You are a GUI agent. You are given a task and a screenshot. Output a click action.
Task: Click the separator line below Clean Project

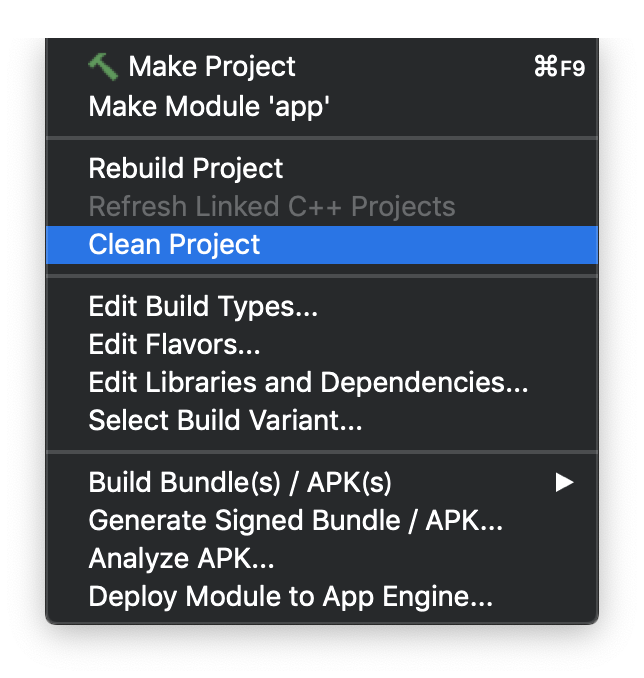tap(322, 276)
